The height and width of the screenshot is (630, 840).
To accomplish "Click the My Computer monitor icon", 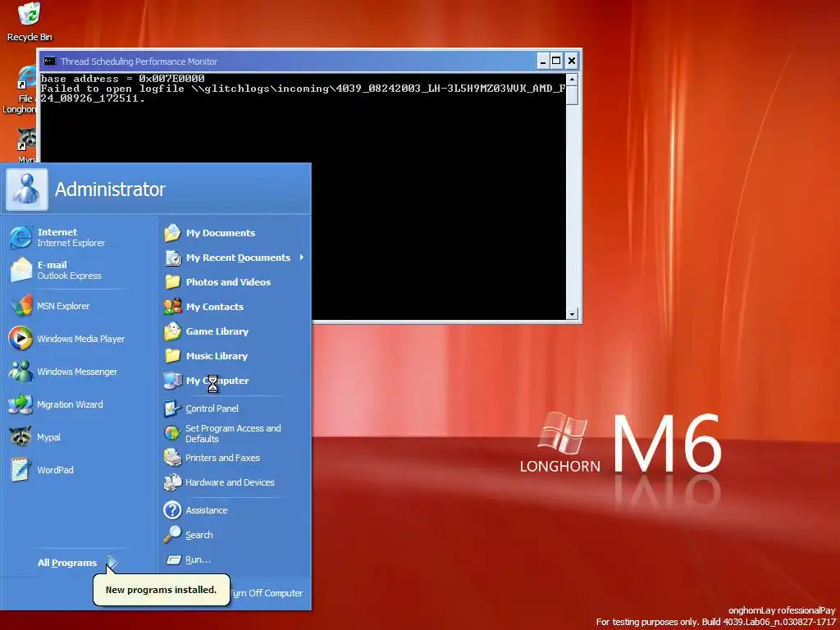I will coord(172,381).
